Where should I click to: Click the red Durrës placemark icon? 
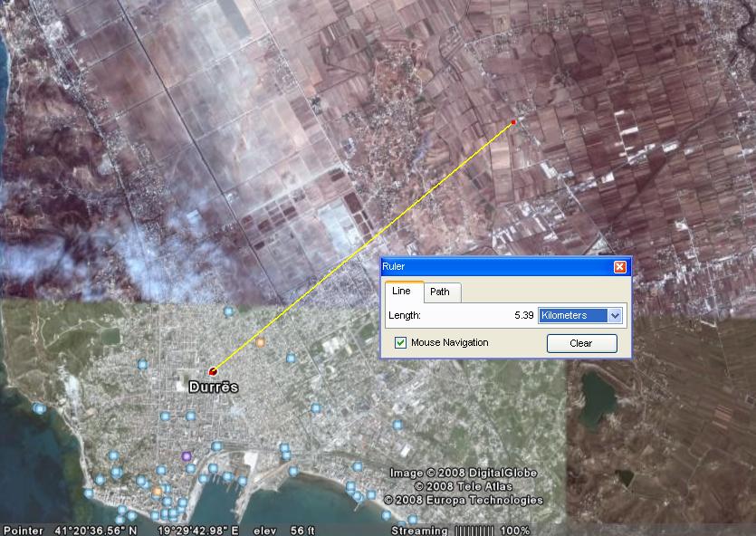pyautogui.click(x=213, y=370)
